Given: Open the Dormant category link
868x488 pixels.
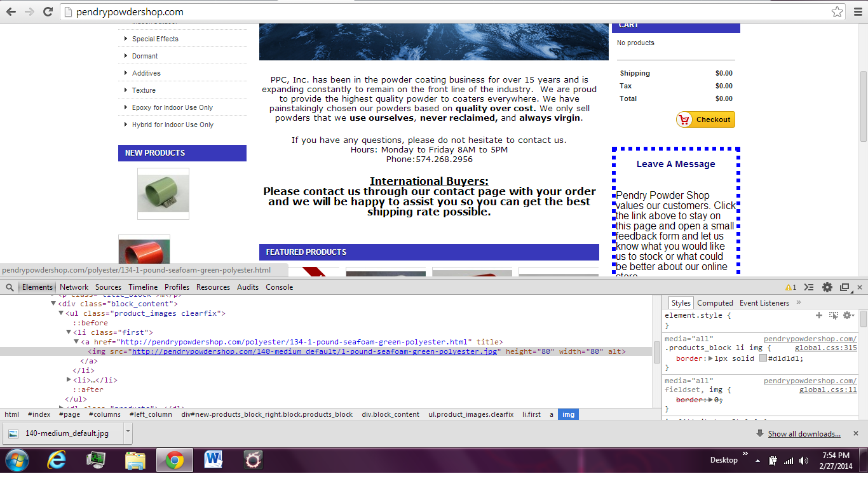Looking at the screenshot, I should coord(145,56).
